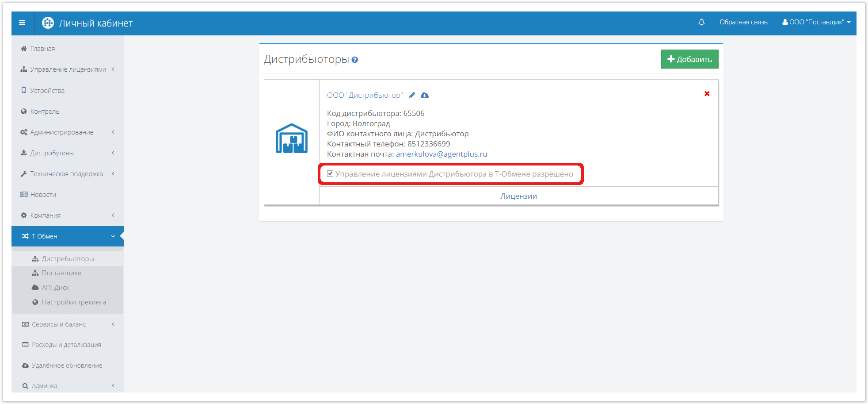
Task: Click the Личный кабинет logo icon
Action: pos(48,23)
